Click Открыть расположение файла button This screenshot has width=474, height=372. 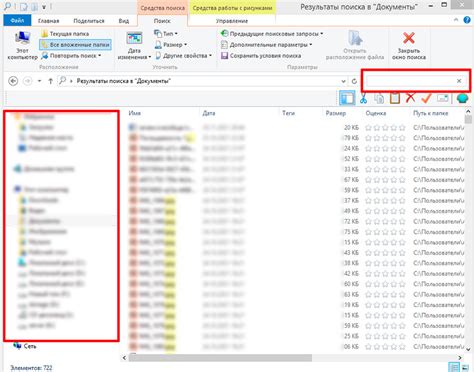click(355, 46)
